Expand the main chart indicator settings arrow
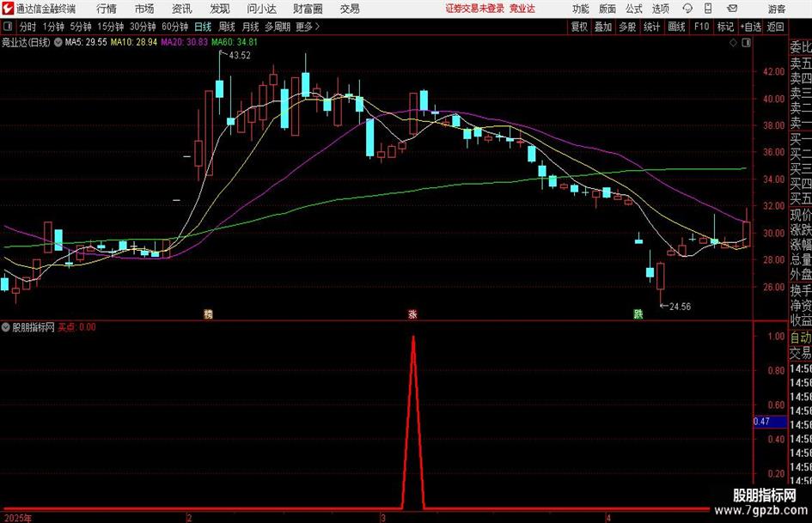Screen dimensions: 812x523 pyautogui.click(x=58, y=42)
